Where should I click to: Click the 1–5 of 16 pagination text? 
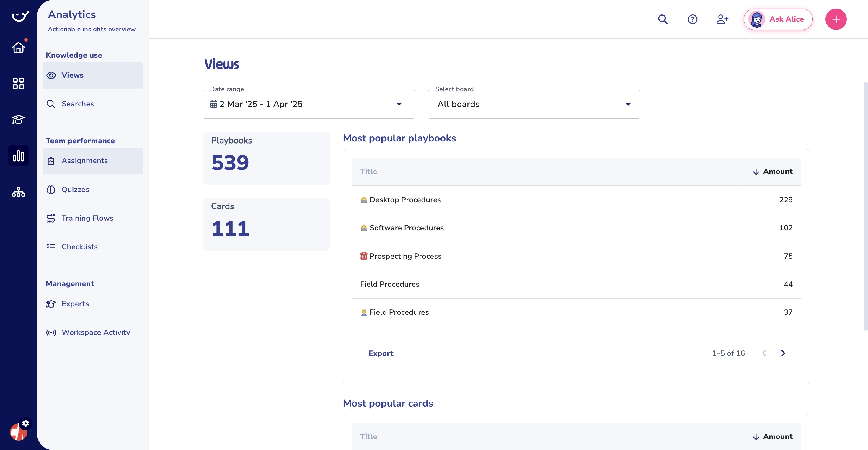click(729, 353)
